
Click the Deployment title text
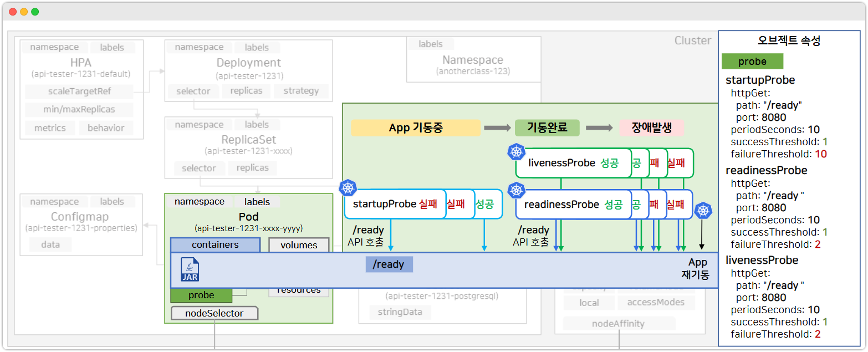click(249, 63)
